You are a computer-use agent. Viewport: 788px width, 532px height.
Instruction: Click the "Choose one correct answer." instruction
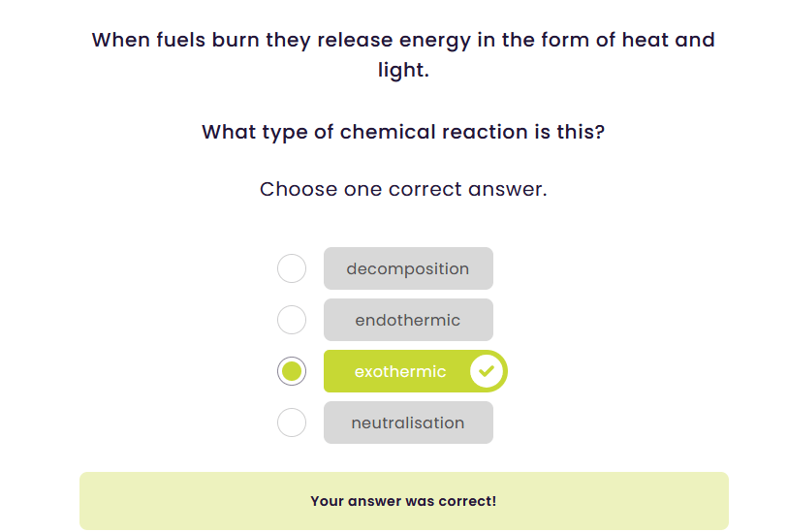tap(403, 189)
